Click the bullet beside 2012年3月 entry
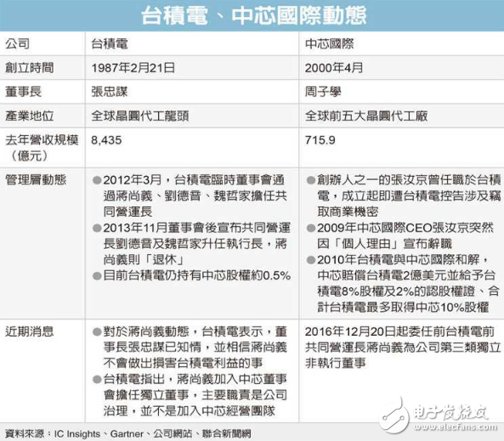Screen dimensions: 504x441 click(97, 180)
